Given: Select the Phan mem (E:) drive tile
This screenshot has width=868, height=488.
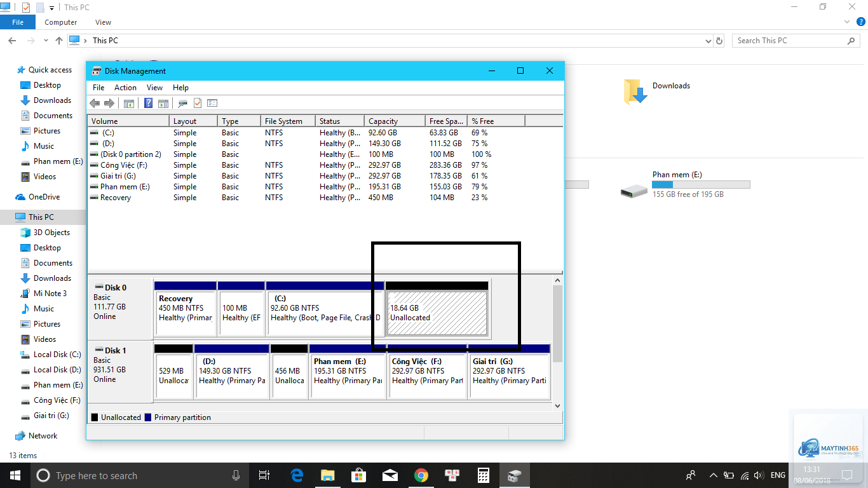Looking at the screenshot, I should 686,185.
